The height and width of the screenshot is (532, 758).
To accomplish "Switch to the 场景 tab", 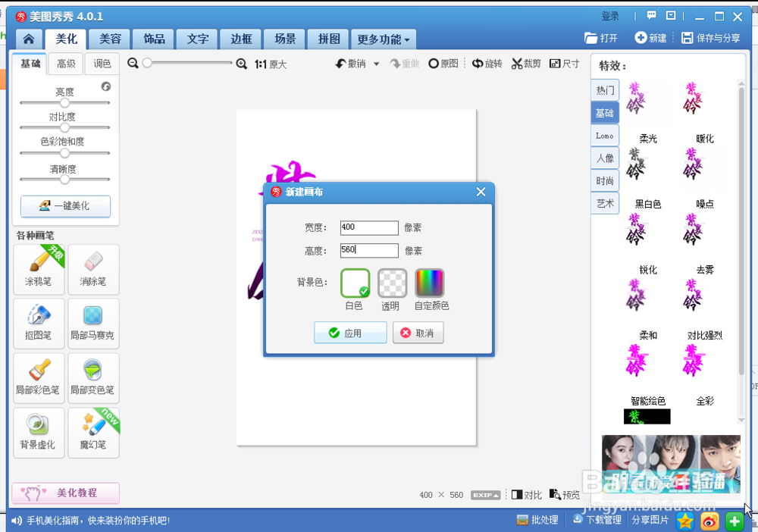I will click(285, 39).
